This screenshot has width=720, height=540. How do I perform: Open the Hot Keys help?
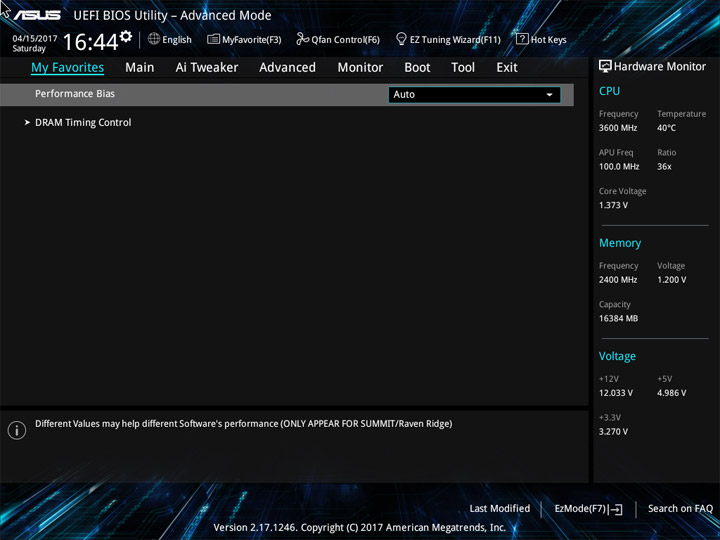click(541, 39)
